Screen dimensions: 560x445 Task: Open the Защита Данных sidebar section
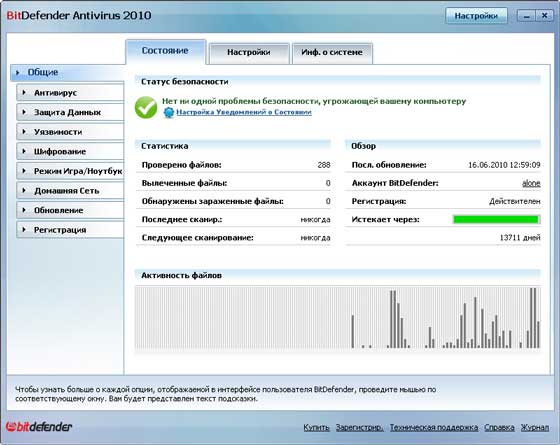[70, 112]
